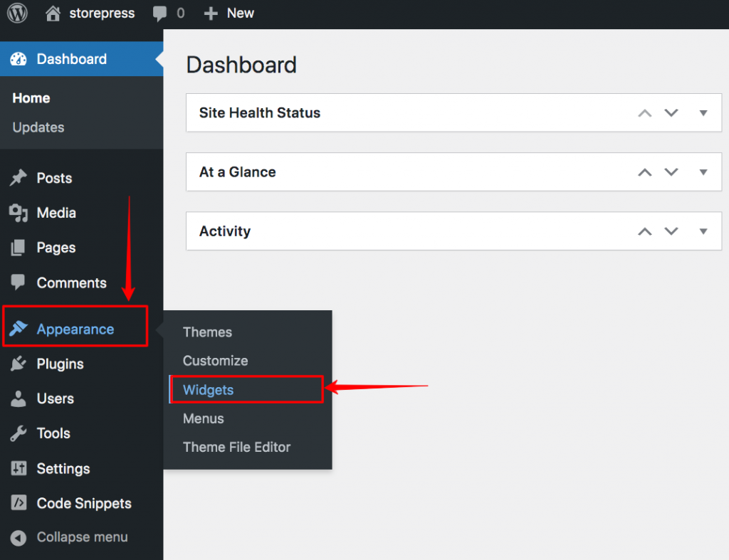Toggle the At a Glance panel
The width and height of the screenshot is (729, 560).
point(703,172)
